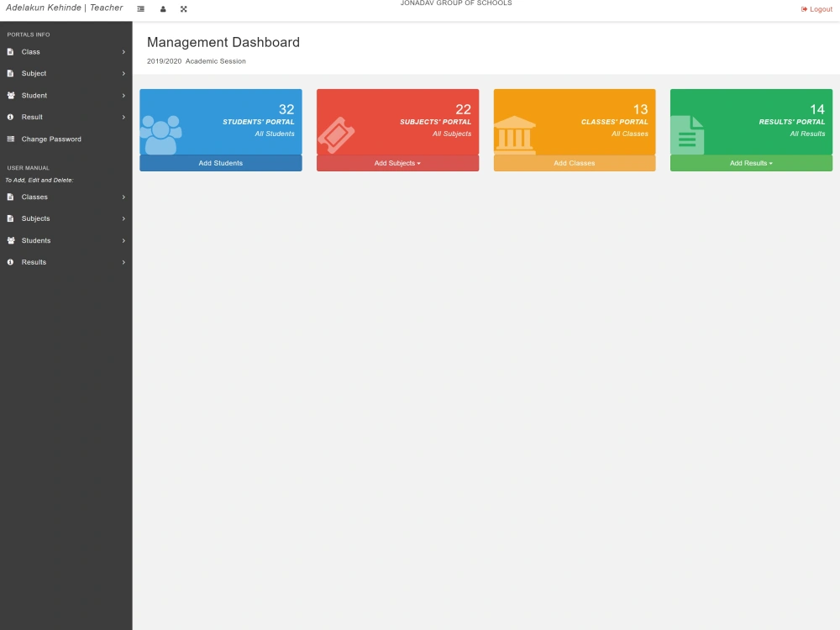Click the Students group icon in User Manual
The height and width of the screenshot is (630, 840).
(x=11, y=240)
